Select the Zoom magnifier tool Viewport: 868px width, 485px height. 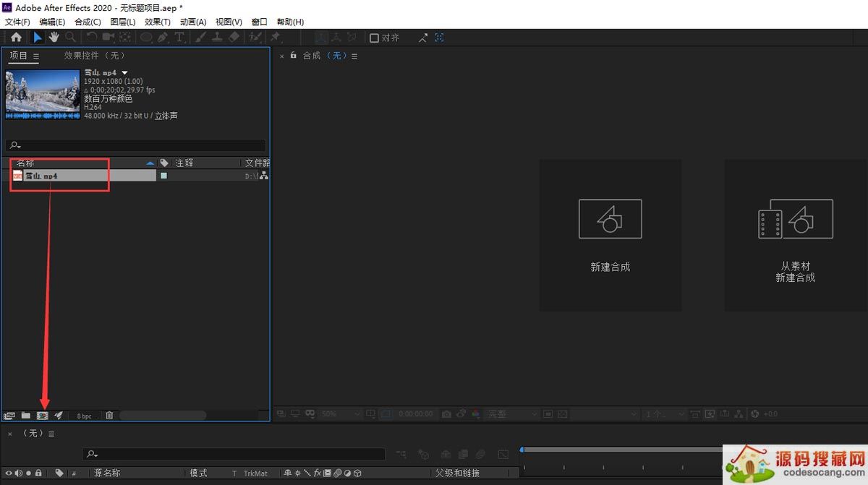[x=71, y=38]
